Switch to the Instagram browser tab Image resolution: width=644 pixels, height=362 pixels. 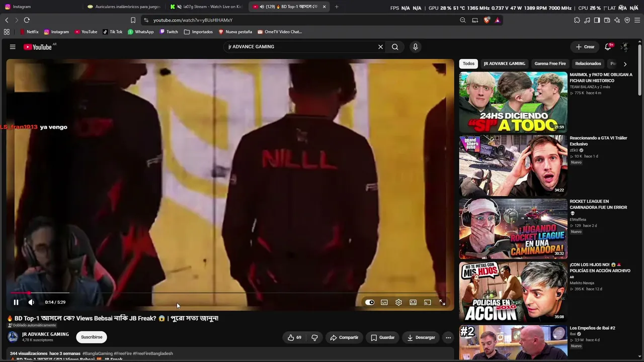40,7
